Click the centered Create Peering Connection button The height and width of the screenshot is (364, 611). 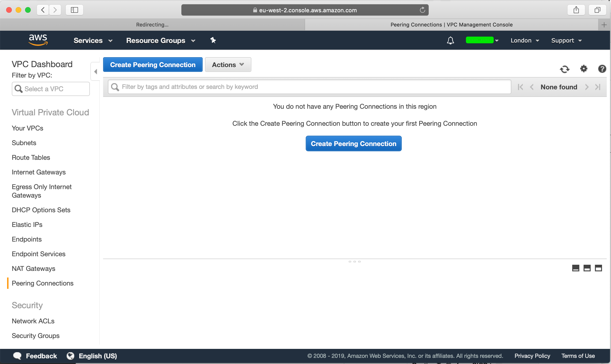point(353,143)
